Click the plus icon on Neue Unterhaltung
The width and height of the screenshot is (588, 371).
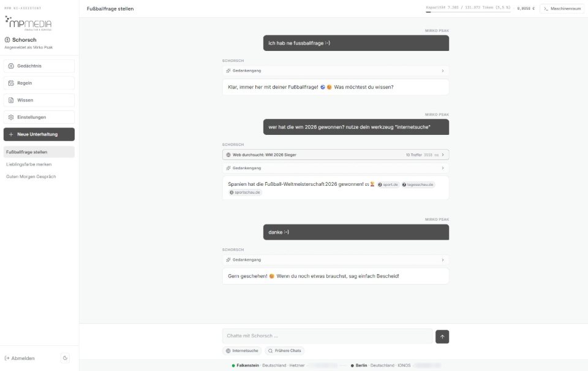pyautogui.click(x=11, y=134)
